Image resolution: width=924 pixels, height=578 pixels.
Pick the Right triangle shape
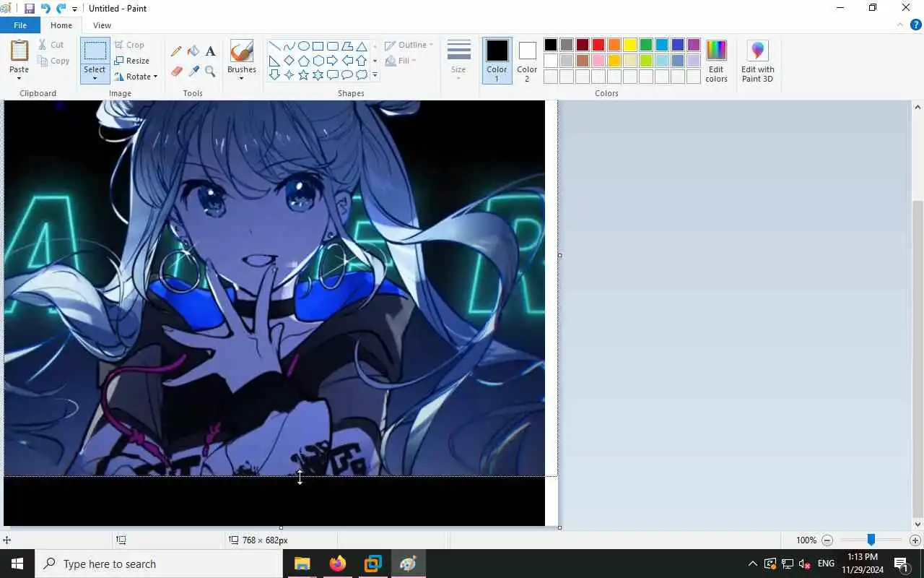click(x=274, y=61)
